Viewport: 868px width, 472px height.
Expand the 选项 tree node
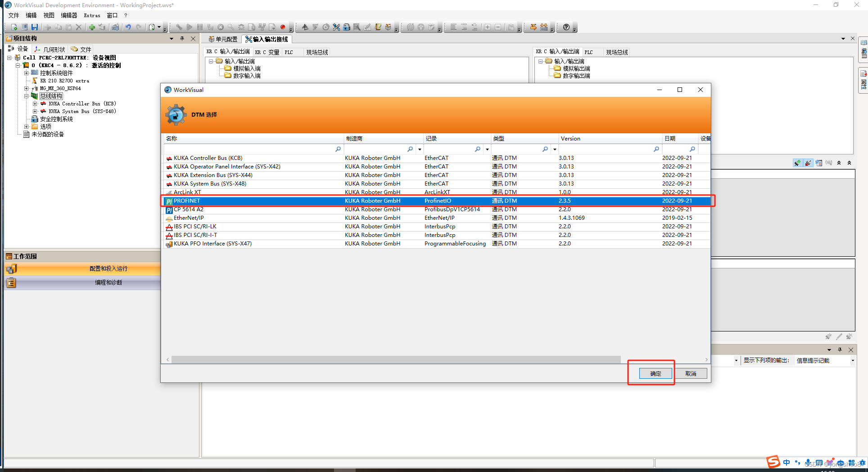(27, 127)
